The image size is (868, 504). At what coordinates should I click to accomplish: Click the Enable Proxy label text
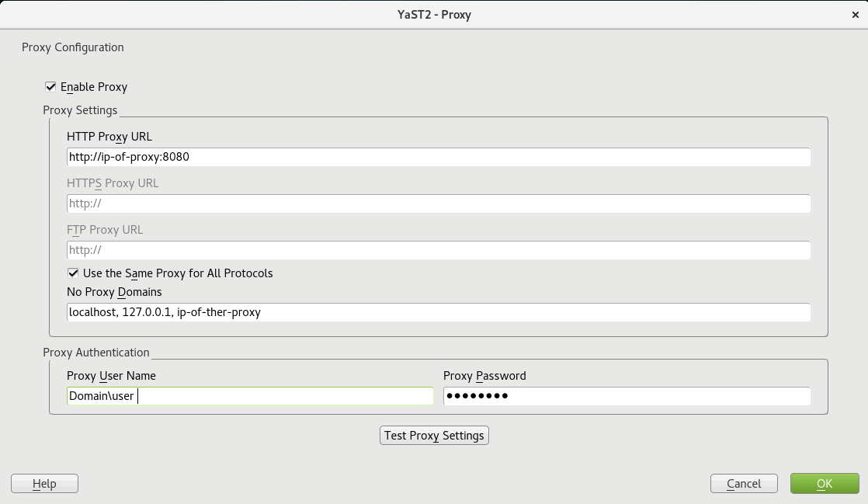coord(94,87)
